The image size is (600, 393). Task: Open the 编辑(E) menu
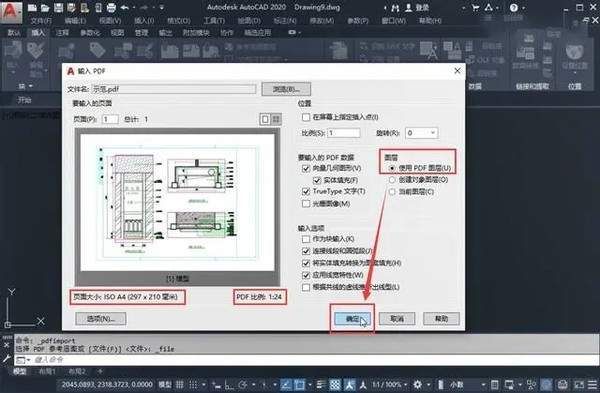click(75, 21)
